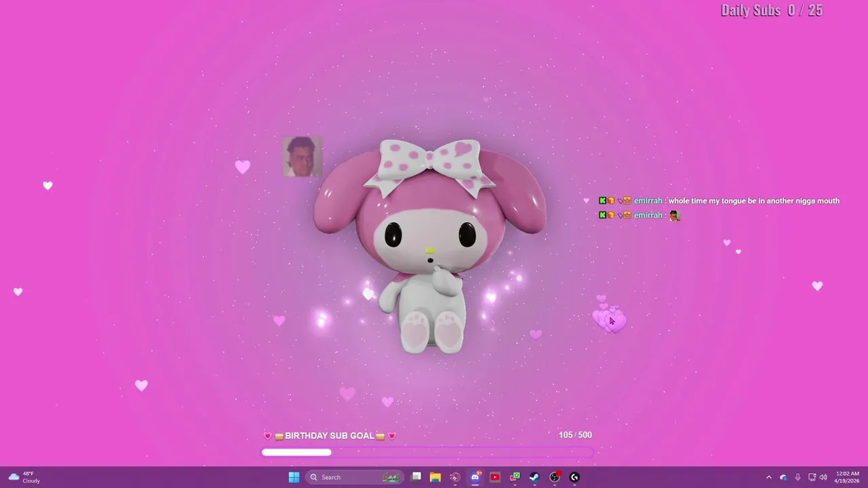Click the microphone tray icon

797,477
